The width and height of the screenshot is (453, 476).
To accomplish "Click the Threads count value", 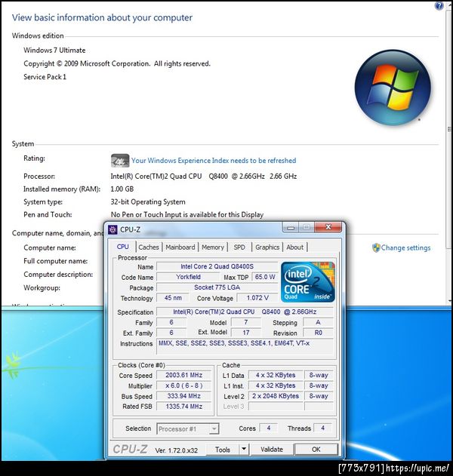I will 322,428.
